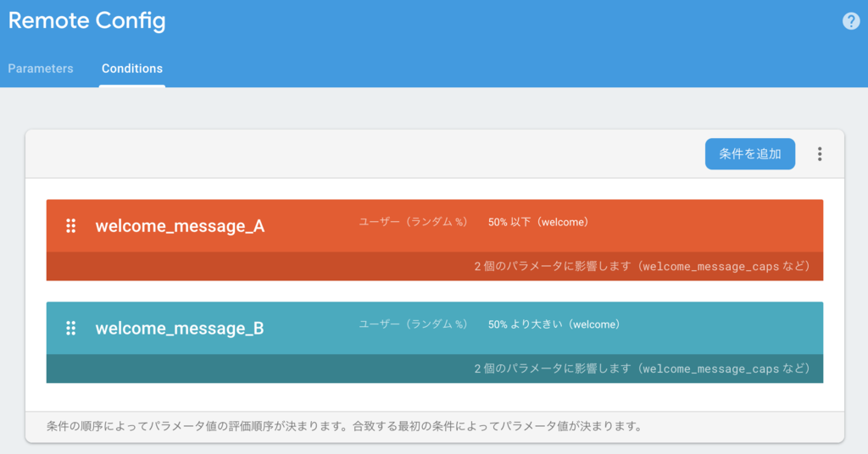Screen dimensions: 868x454
Task: Click the affected parameters note under welcome_message_B
Action: click(643, 368)
